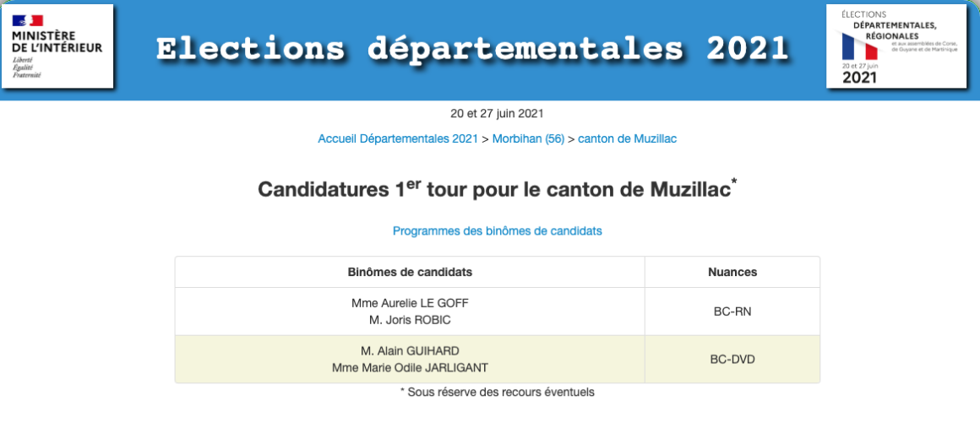Click the BC-DVD nuance cell
Viewport: 980px width, 428px height.
732,359
